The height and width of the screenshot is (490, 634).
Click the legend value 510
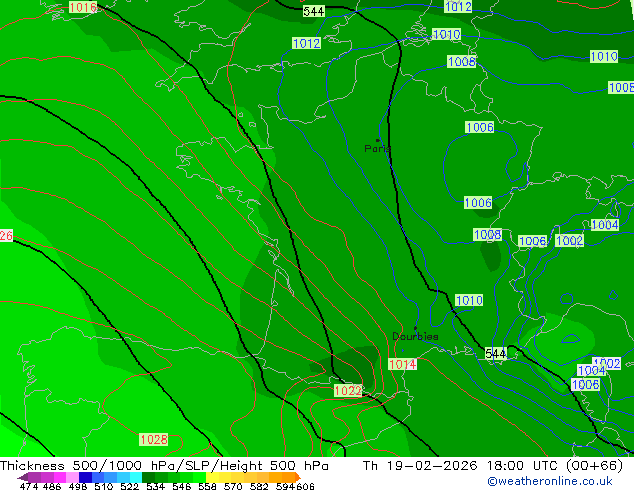point(104,486)
